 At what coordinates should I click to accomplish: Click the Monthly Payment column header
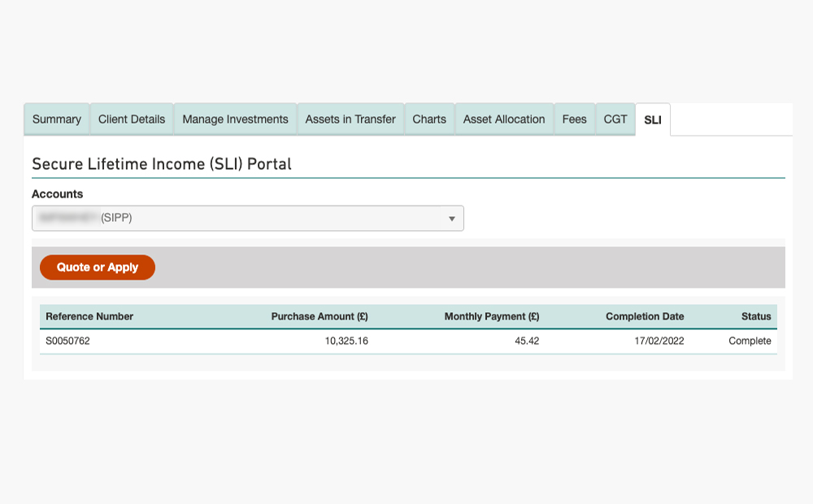click(492, 316)
